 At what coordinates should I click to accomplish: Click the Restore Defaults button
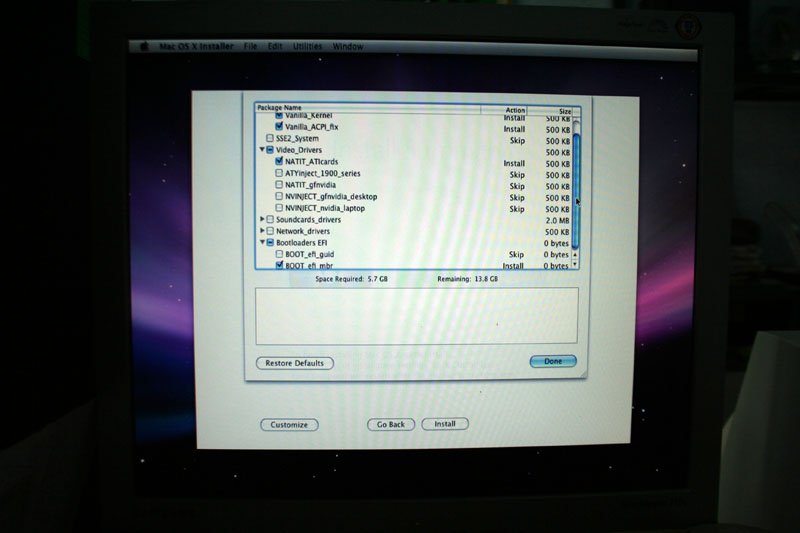pyautogui.click(x=294, y=363)
